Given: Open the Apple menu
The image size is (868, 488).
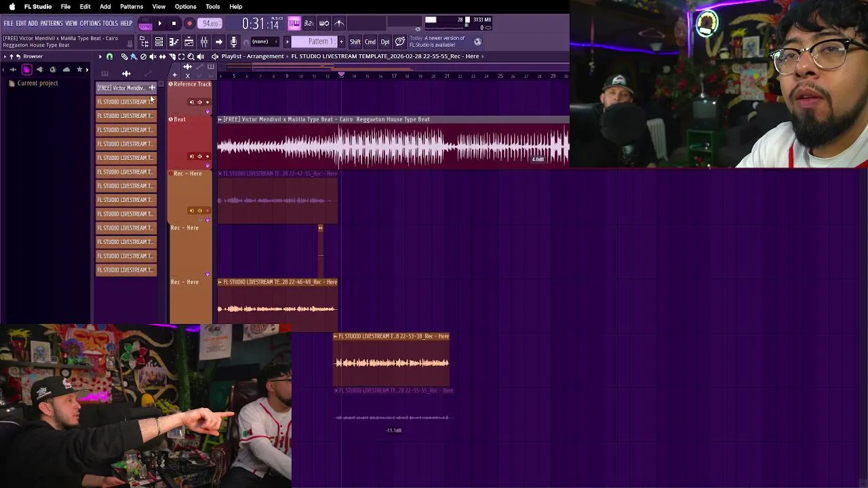Looking at the screenshot, I should pyautogui.click(x=12, y=6).
